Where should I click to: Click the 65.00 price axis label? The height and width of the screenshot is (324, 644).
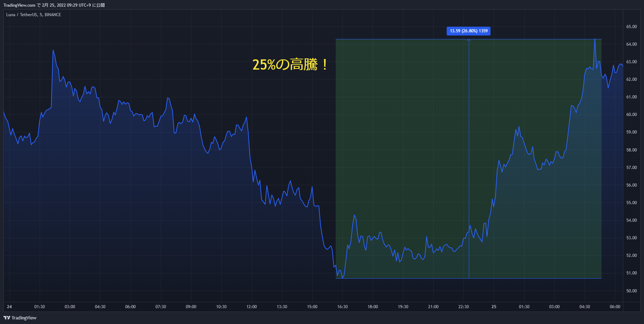tap(631, 27)
